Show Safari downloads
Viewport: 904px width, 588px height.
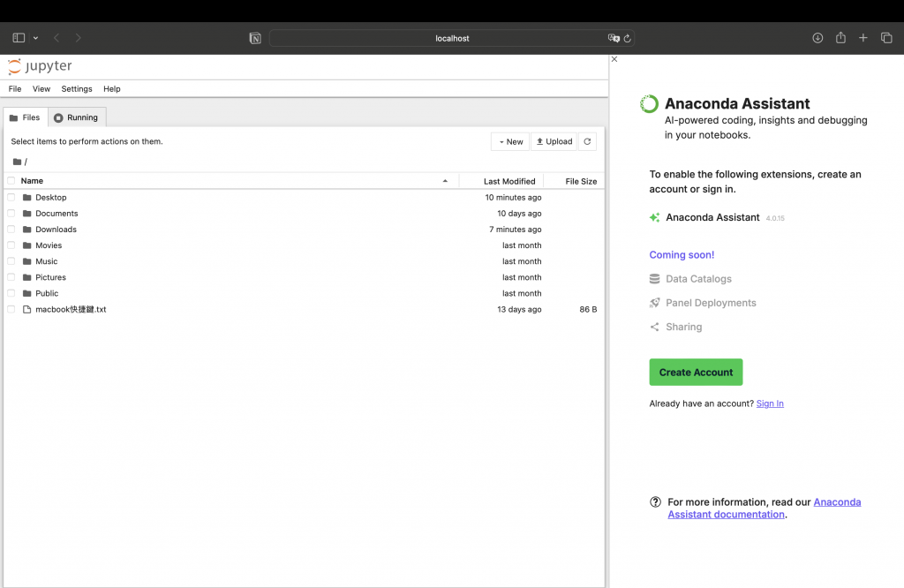point(817,38)
